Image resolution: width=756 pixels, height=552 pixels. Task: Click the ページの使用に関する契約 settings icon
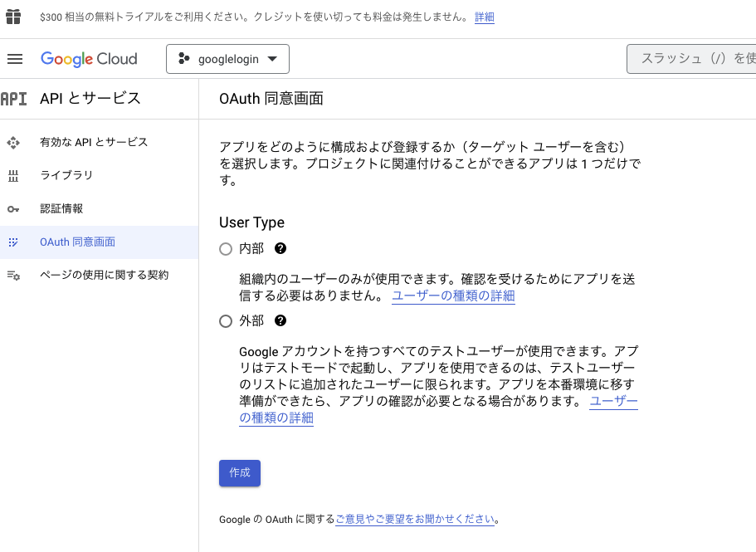coord(13,276)
